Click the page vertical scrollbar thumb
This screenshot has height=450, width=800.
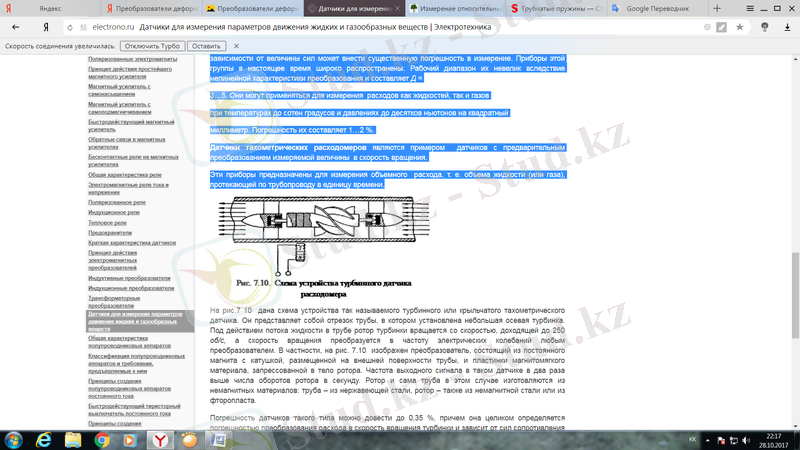click(795, 295)
